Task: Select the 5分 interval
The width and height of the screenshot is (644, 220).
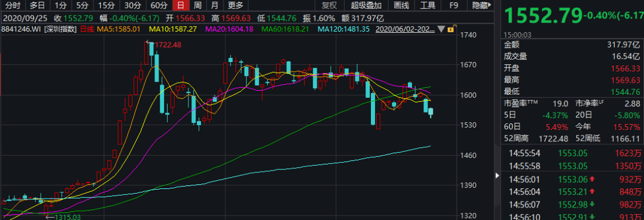Action: pos(82,5)
